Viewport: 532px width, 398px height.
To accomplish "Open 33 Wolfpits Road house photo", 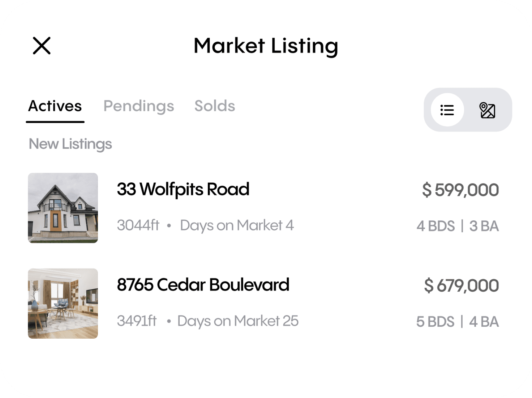I will point(63,208).
